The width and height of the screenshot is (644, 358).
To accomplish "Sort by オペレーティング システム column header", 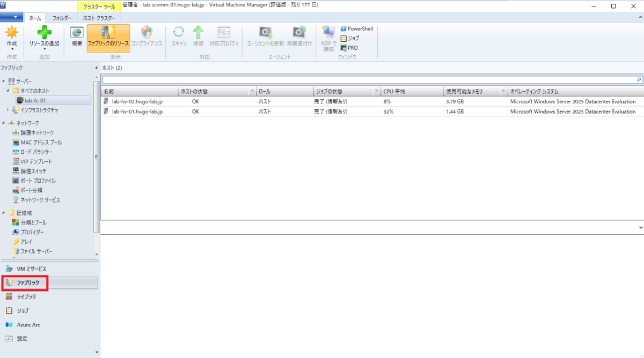I will (x=575, y=92).
